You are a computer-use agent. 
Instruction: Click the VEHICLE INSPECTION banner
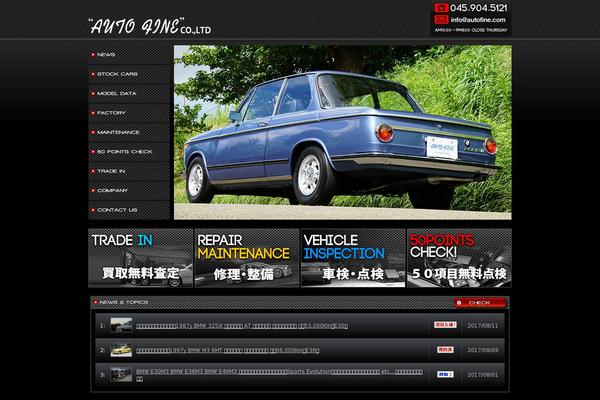(x=353, y=258)
